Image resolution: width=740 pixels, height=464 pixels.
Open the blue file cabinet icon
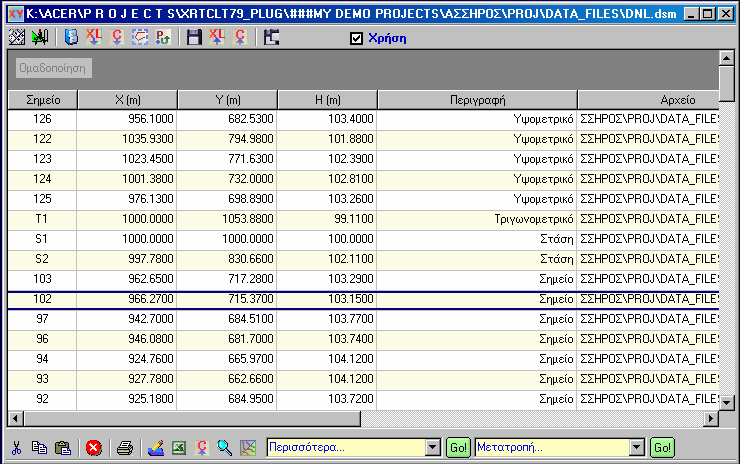coord(71,37)
